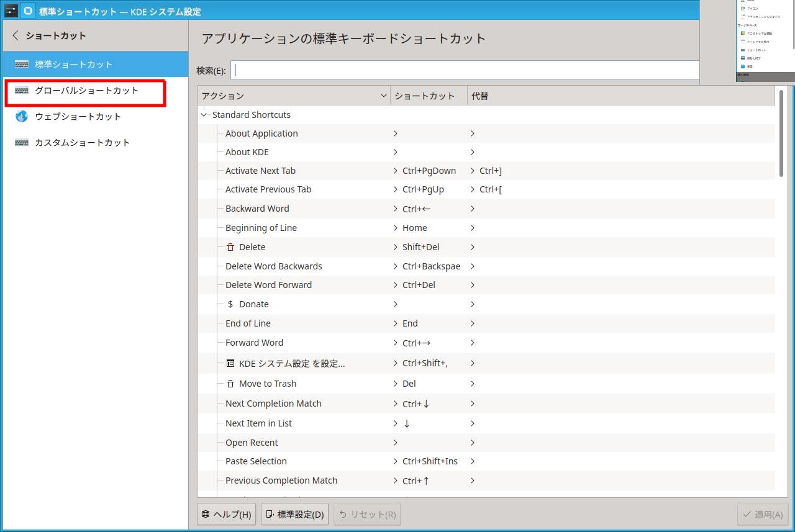Open ウェブショートカット settings page
Viewport: 795px width, 532px height.
94,116
